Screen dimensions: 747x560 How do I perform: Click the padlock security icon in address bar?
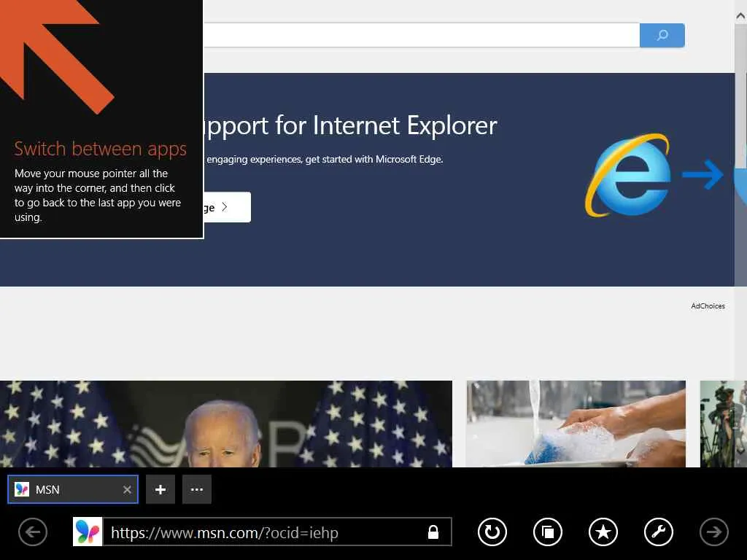(433, 532)
